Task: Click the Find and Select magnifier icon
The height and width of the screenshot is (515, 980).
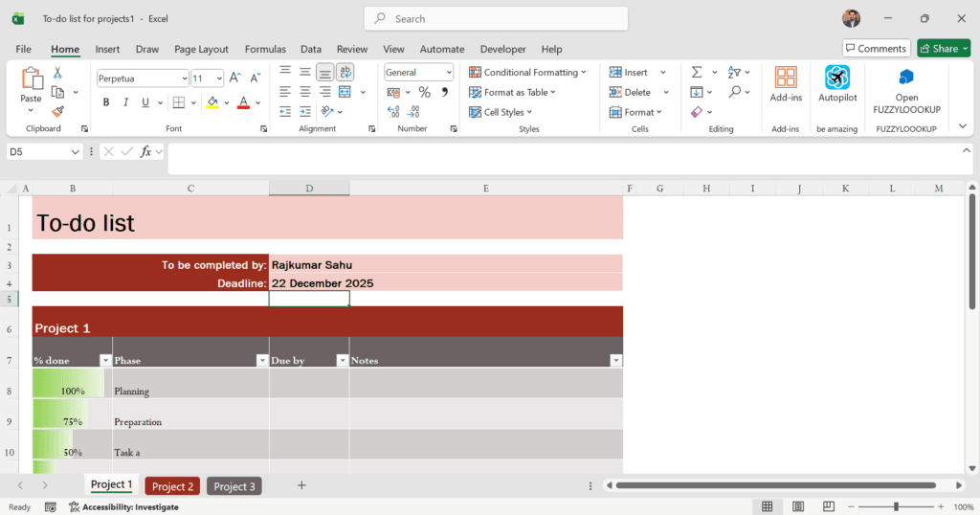Action: 735,92
